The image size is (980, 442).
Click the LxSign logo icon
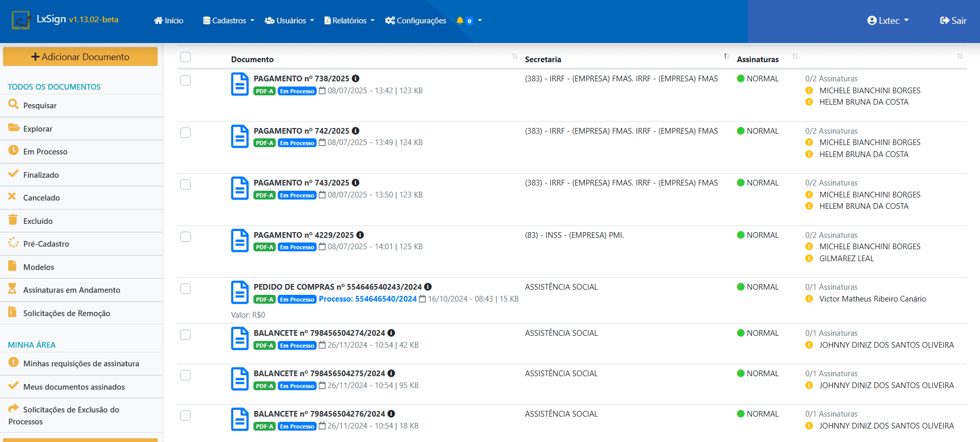point(21,20)
